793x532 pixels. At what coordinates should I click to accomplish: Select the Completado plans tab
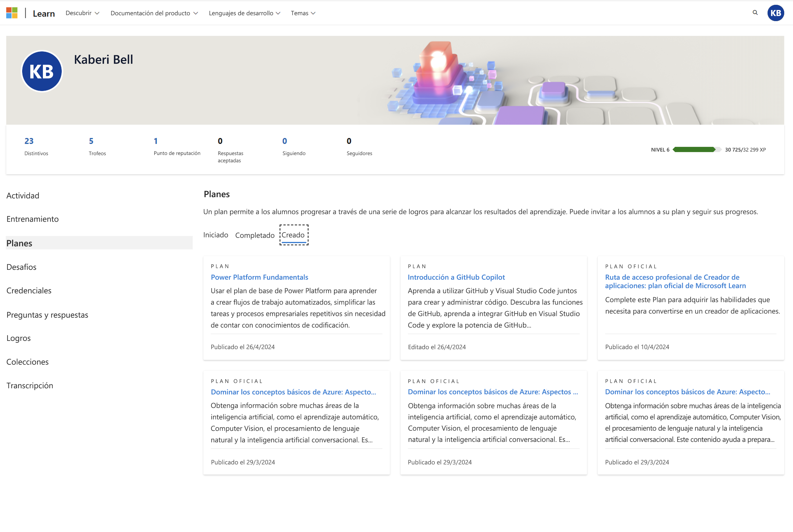tap(254, 235)
